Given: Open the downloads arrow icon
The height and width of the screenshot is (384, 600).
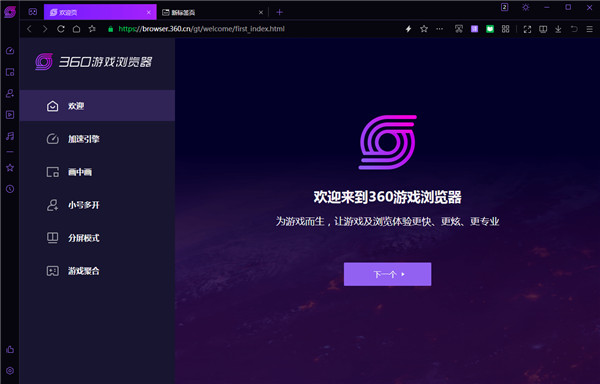Looking at the screenshot, I should (558, 29).
